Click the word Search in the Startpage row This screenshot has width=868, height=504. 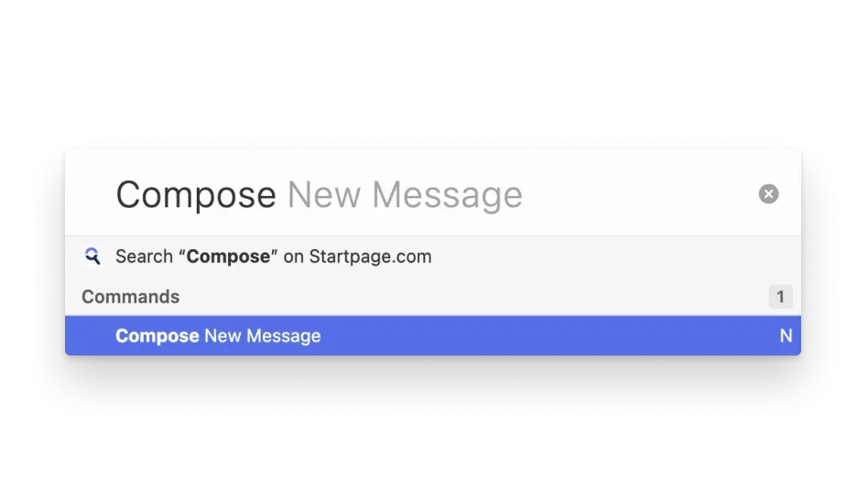(x=145, y=257)
